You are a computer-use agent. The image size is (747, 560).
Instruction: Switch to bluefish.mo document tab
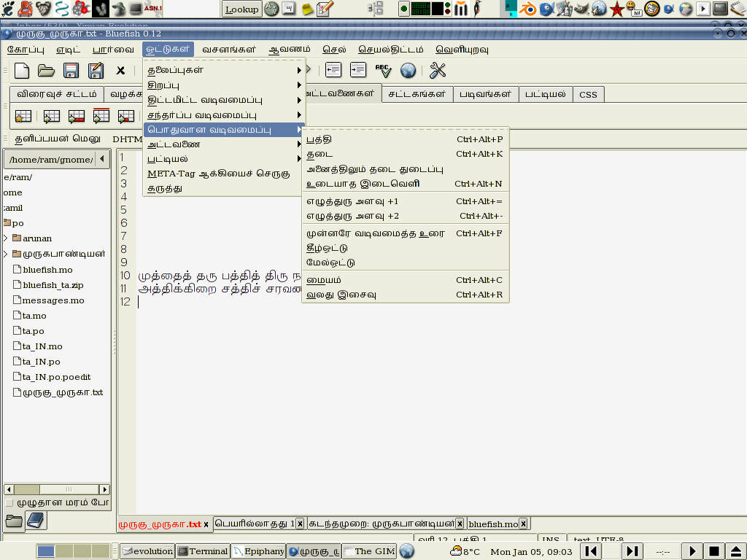coord(492,524)
